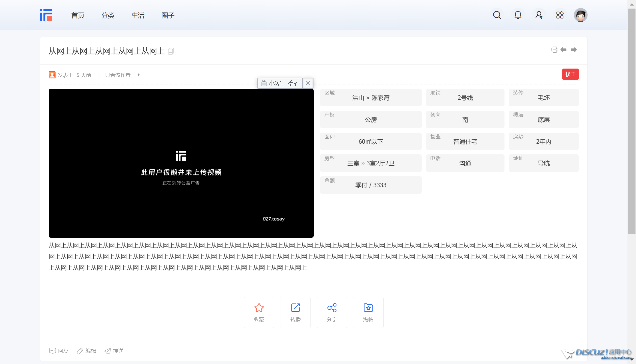Go to previous thread arrow
This screenshot has height=364, width=636.
click(x=564, y=50)
